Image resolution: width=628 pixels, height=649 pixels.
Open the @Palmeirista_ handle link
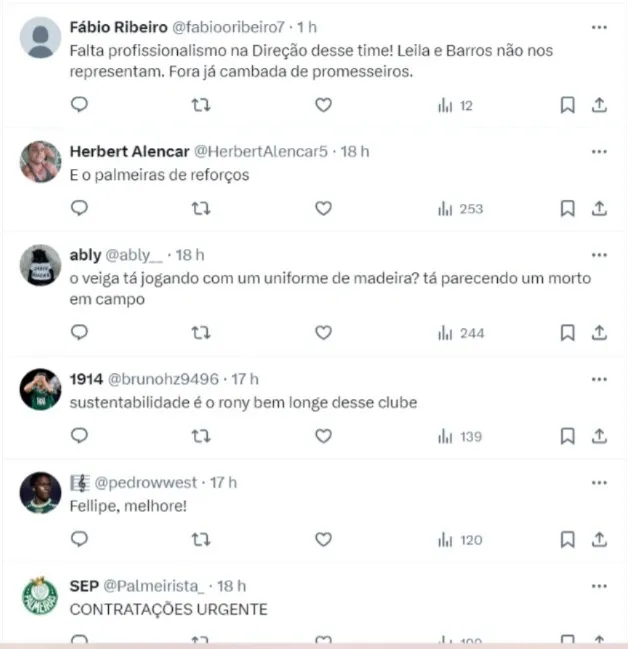[157, 586]
